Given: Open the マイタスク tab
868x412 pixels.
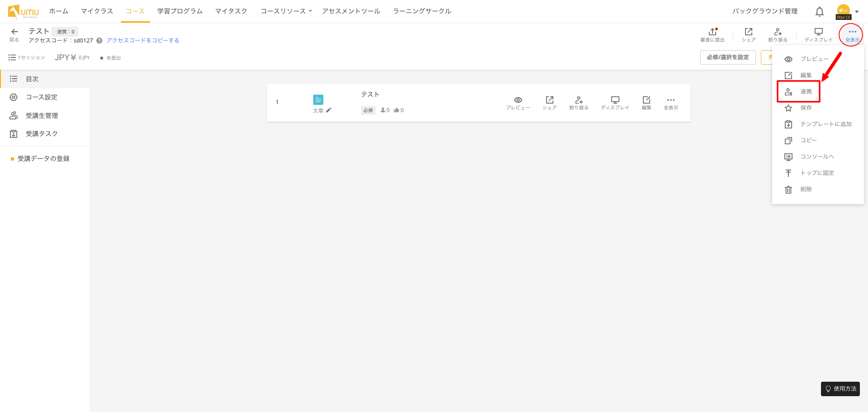Looking at the screenshot, I should click(231, 11).
